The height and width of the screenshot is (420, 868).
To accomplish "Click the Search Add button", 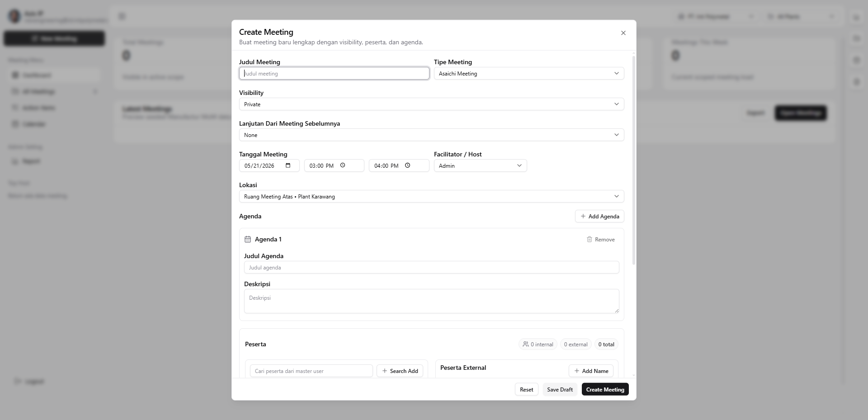I will click(x=400, y=371).
